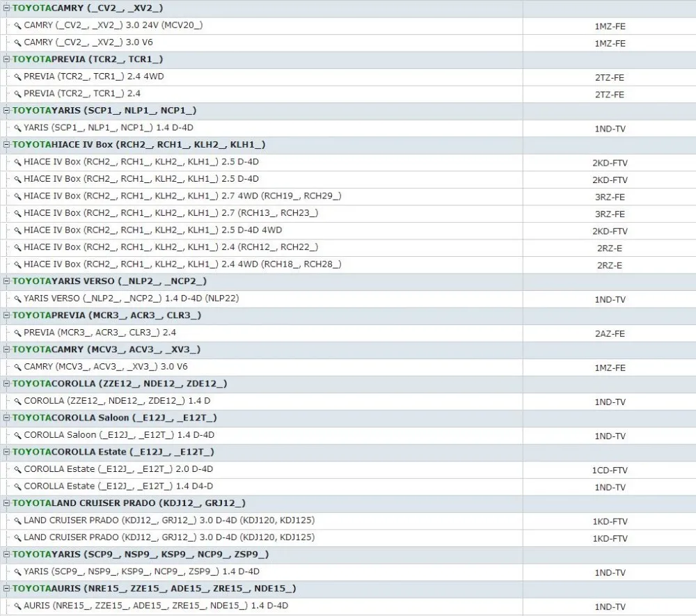Click magnifier icon for COROLLA Saloon 1.4 D-4D
Viewport: 696px width, 616px height.
[x=17, y=436]
